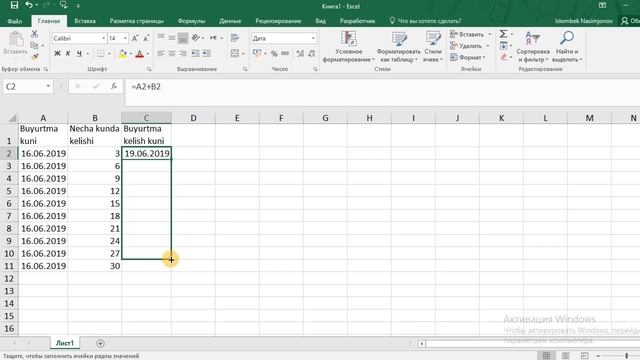Switch to the Вставка tab
Viewport: 640px width, 360px height.
tap(85, 21)
